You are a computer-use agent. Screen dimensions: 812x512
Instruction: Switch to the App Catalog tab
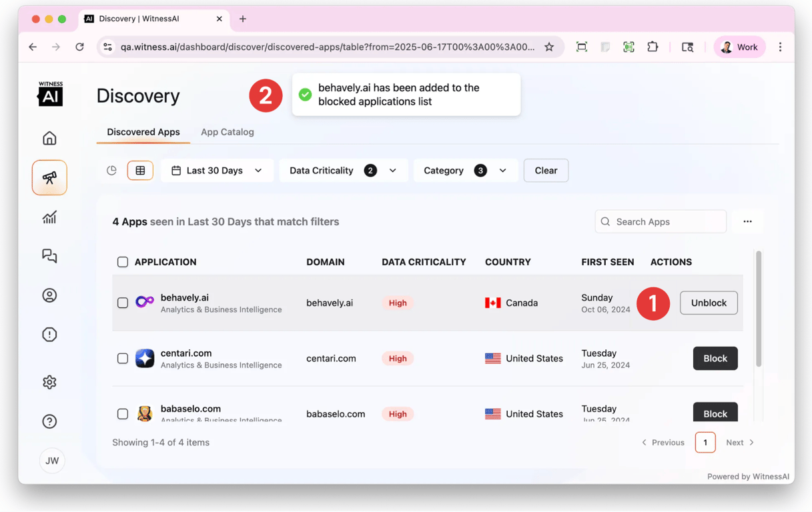(228, 132)
